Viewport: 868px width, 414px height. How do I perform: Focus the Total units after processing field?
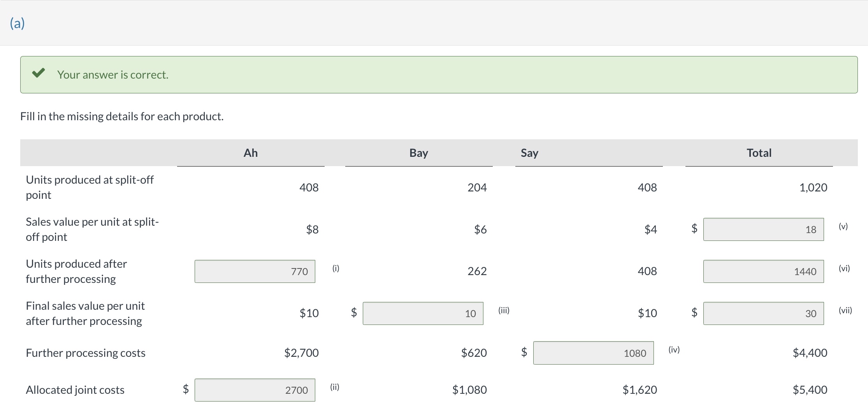pos(763,272)
